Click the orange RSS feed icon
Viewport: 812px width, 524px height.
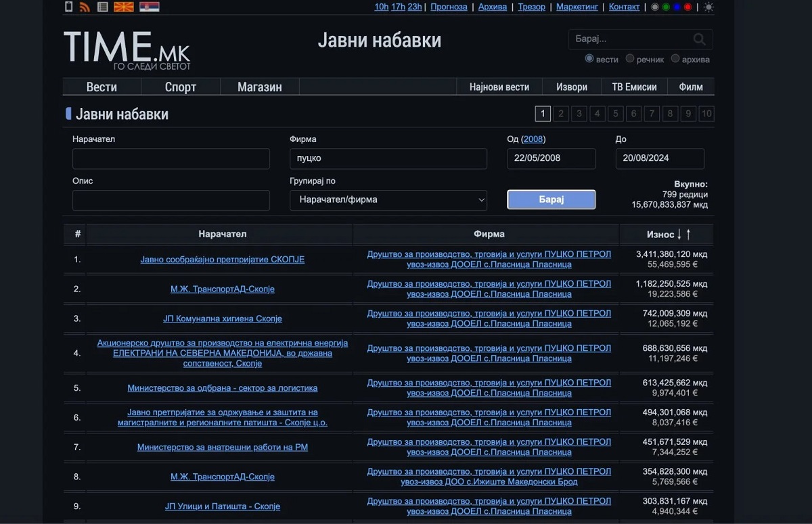(85, 7)
